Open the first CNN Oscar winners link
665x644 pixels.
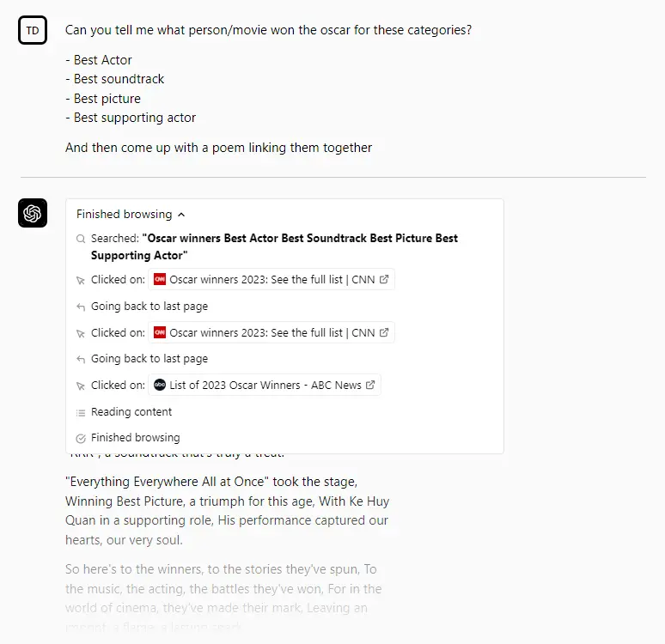(x=271, y=280)
